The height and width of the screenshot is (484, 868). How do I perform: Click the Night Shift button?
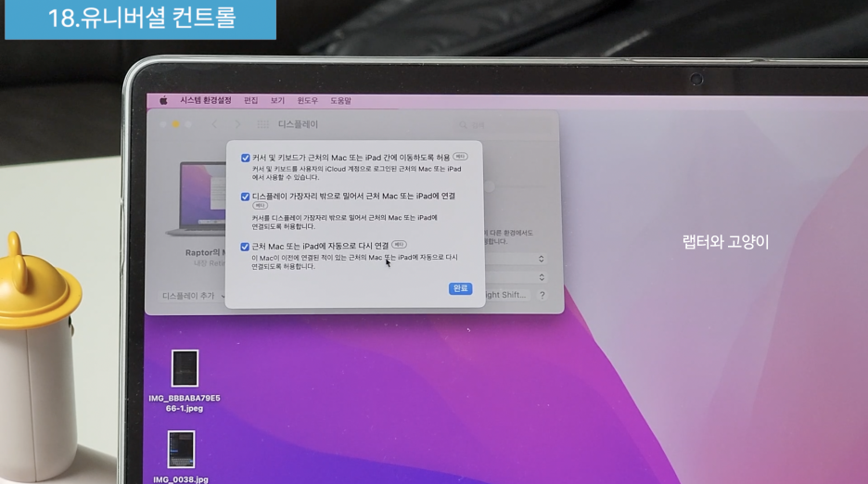point(506,295)
